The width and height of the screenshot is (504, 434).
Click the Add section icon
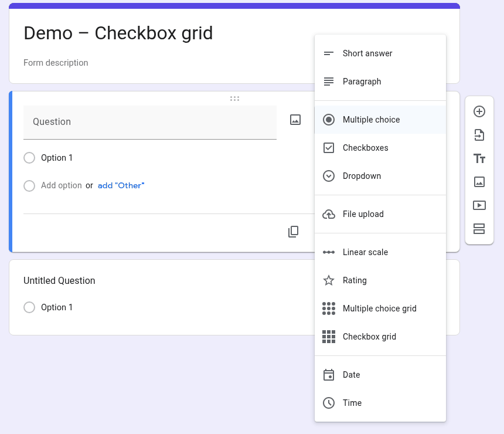pyautogui.click(x=479, y=229)
